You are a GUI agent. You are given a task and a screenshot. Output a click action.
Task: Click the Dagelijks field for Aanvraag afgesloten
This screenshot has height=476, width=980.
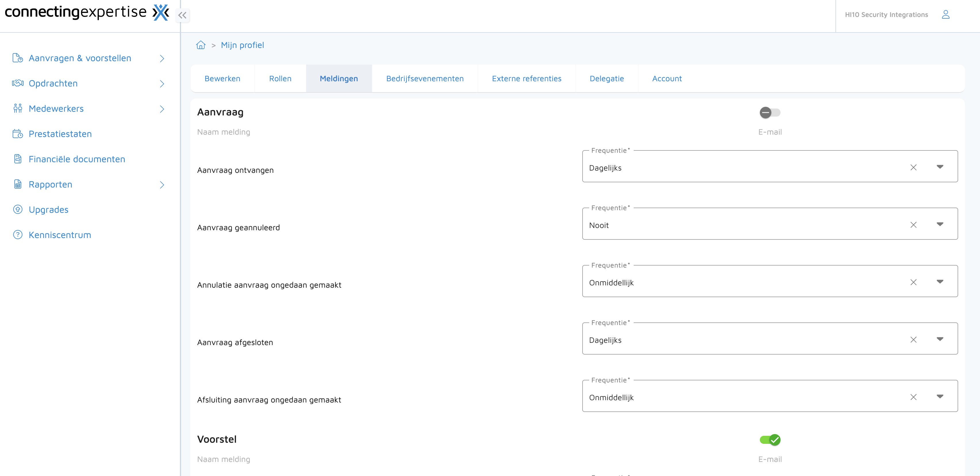pos(770,339)
